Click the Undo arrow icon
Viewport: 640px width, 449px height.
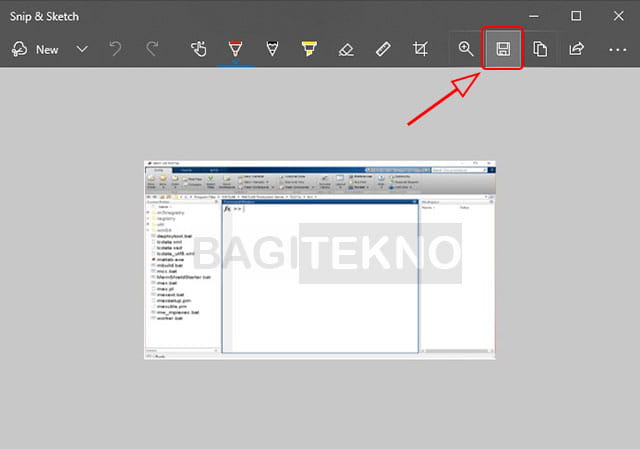pyautogui.click(x=116, y=49)
